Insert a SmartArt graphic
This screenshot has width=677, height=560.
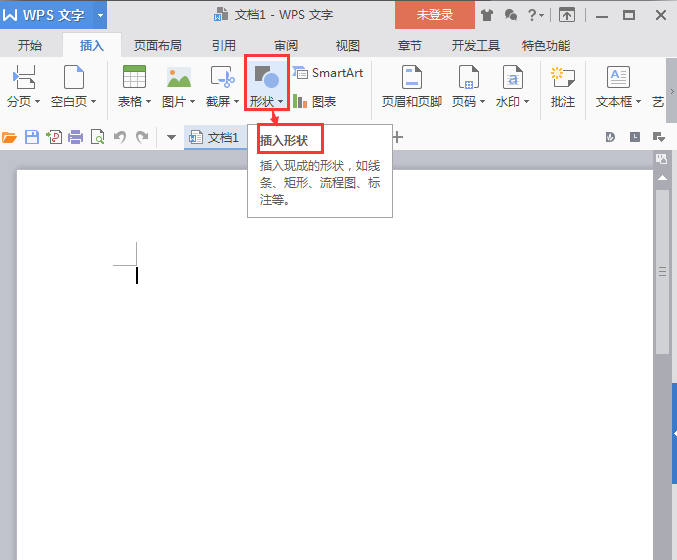(x=328, y=73)
